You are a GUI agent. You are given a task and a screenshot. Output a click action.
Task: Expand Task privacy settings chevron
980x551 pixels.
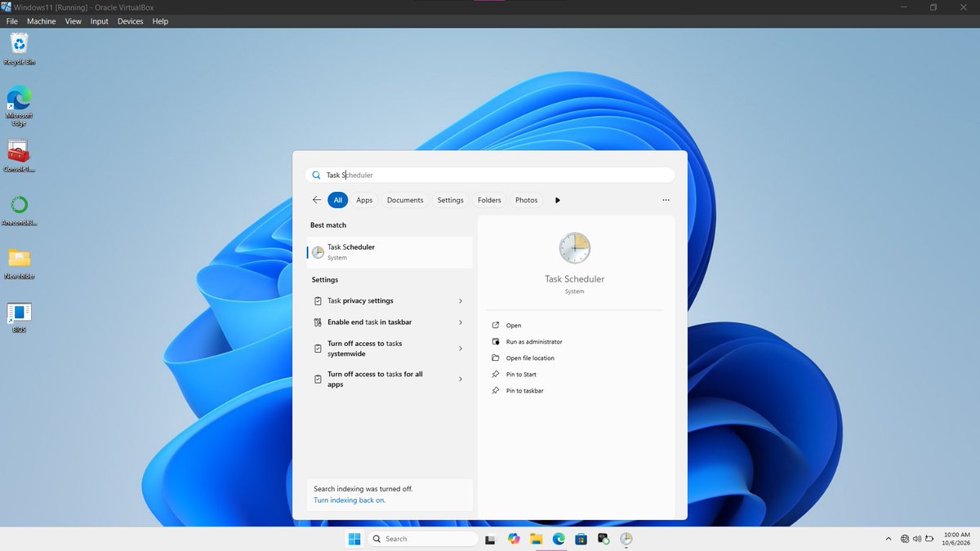[x=461, y=301]
